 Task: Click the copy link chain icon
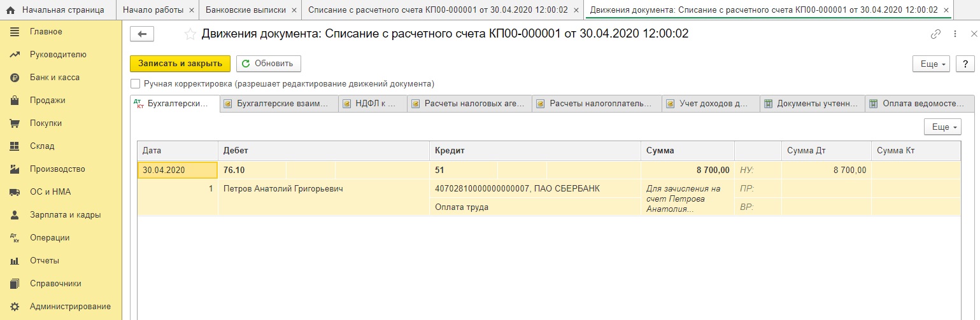(x=935, y=34)
